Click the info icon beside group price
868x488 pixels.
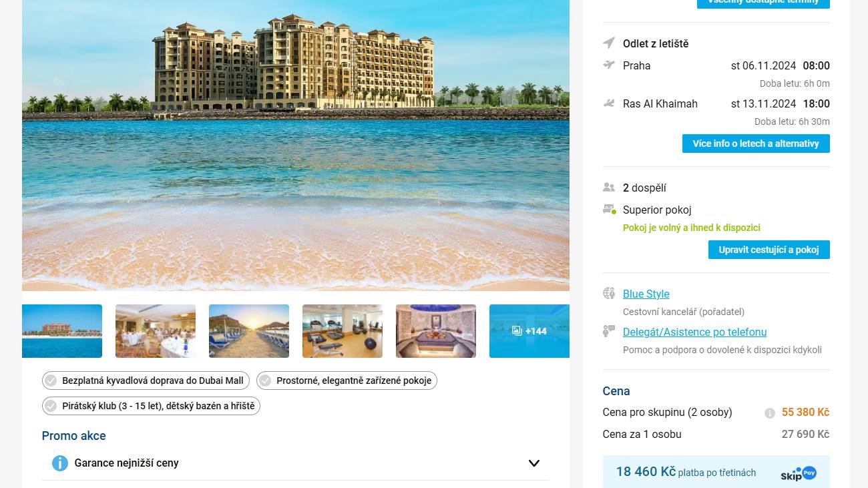coord(770,413)
